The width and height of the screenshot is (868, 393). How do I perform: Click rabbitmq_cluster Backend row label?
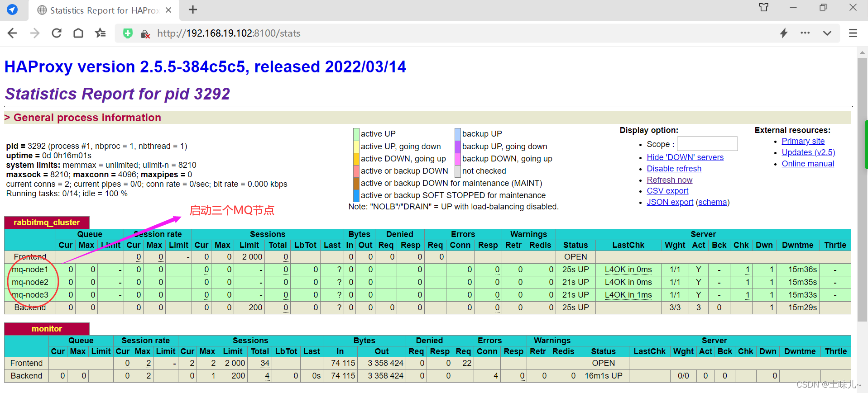coord(30,308)
